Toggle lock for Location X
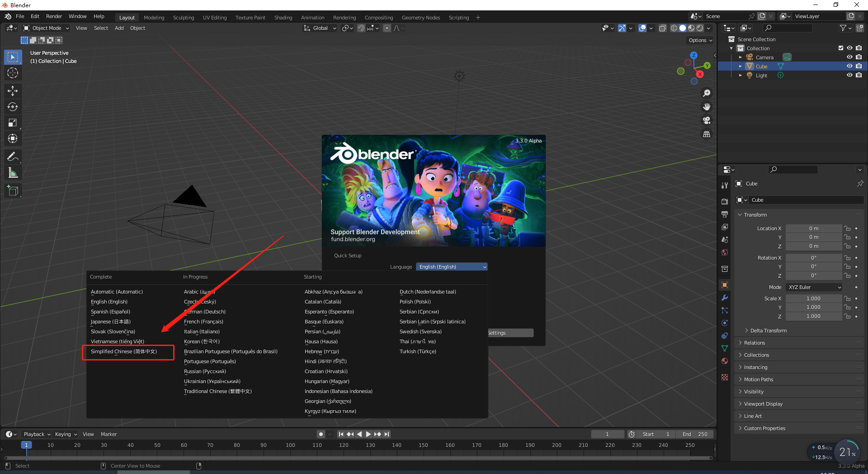This screenshot has width=868, height=474. pyautogui.click(x=847, y=228)
